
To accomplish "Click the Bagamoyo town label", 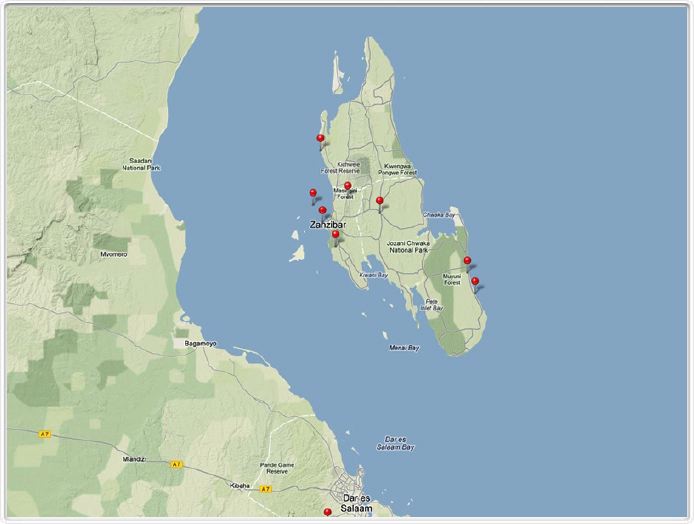I will tap(194, 343).
